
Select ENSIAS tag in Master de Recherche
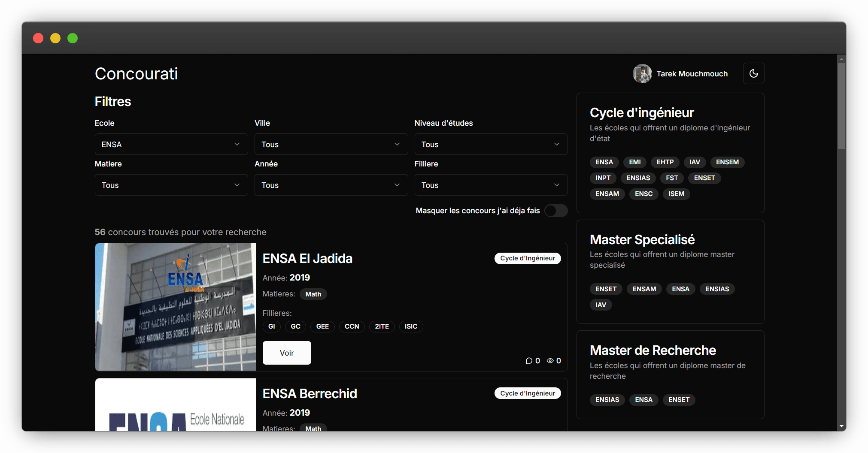pos(607,400)
